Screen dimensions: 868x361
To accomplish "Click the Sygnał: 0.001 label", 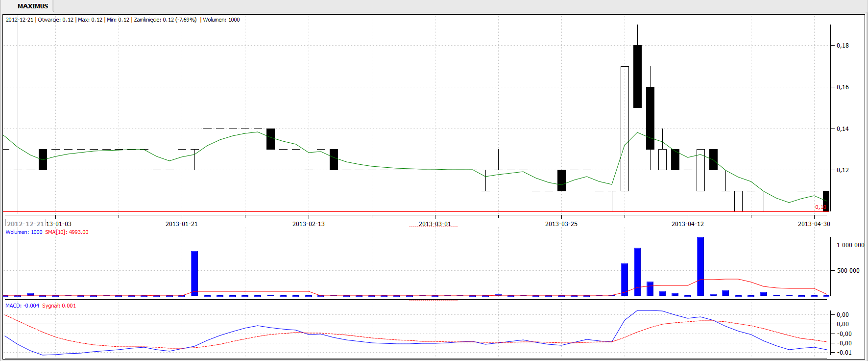I will click(x=59, y=306).
